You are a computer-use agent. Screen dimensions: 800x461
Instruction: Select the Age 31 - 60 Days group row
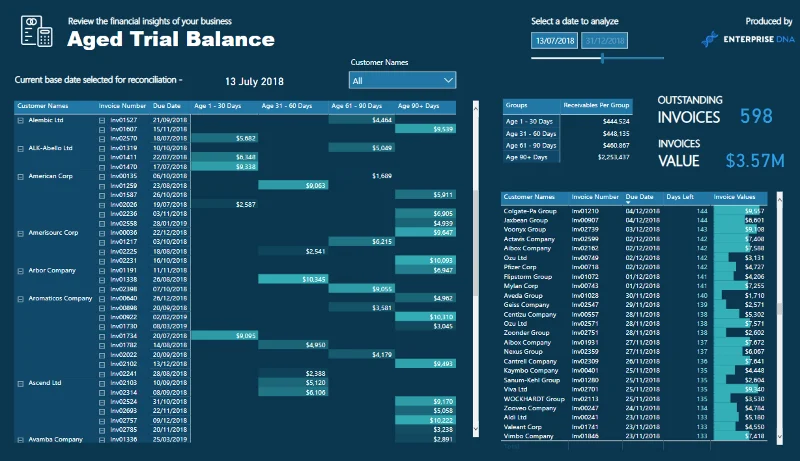tap(567, 134)
